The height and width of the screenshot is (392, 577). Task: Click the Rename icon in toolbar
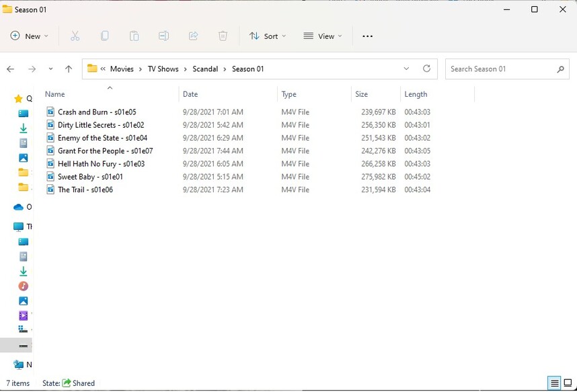[164, 36]
